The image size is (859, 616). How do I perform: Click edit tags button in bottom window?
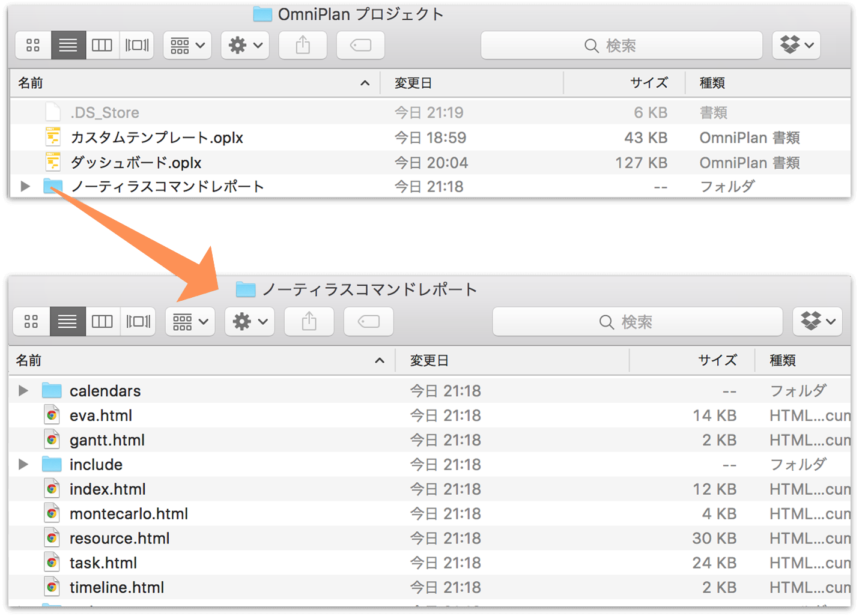coord(368,321)
